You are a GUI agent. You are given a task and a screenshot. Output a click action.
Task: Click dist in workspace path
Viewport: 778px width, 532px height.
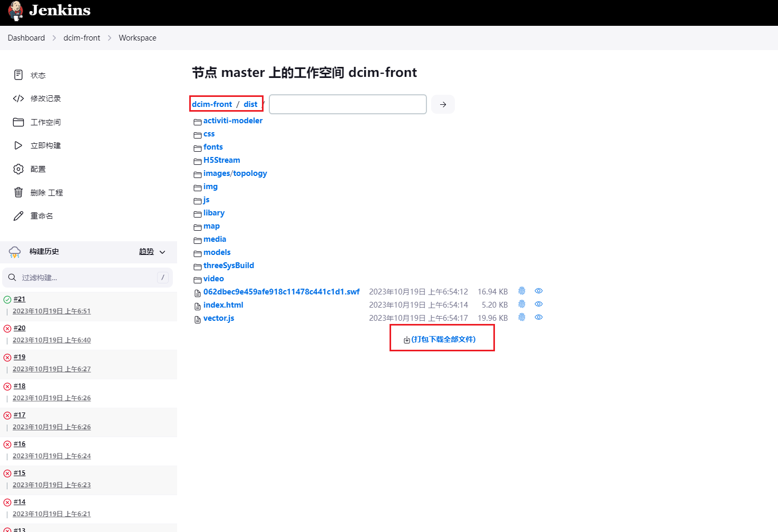(250, 104)
